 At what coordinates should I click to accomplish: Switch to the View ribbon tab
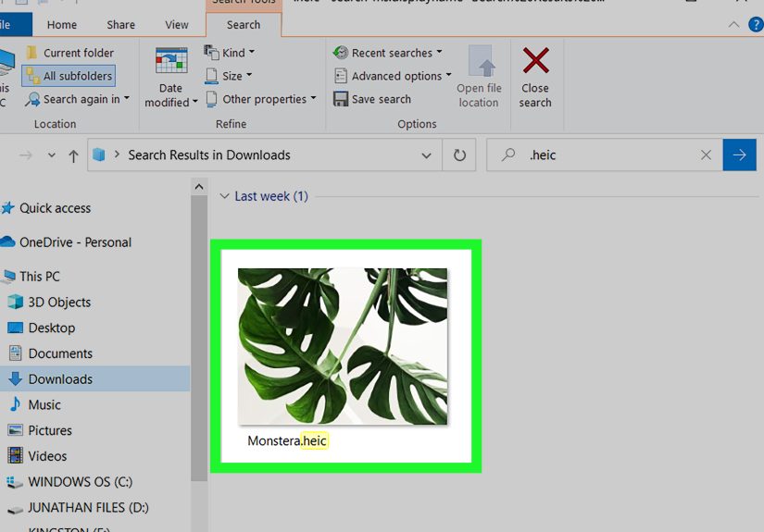(x=176, y=25)
